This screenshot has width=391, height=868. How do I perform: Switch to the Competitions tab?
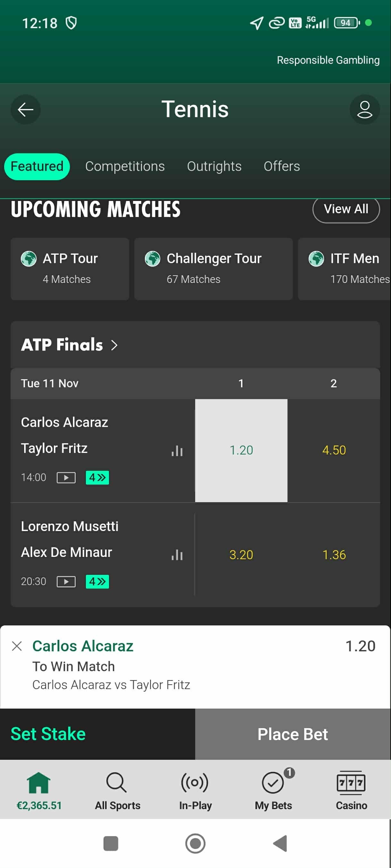(x=125, y=166)
